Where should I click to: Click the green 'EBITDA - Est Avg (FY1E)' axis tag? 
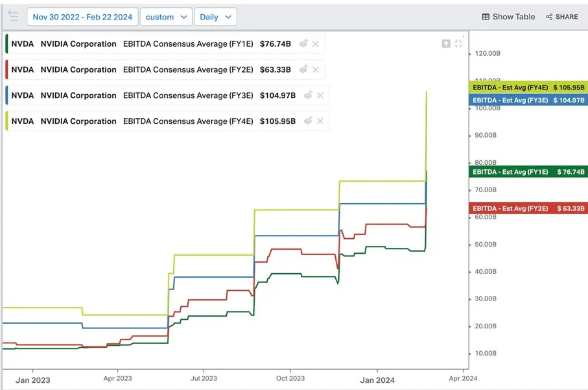(528, 172)
